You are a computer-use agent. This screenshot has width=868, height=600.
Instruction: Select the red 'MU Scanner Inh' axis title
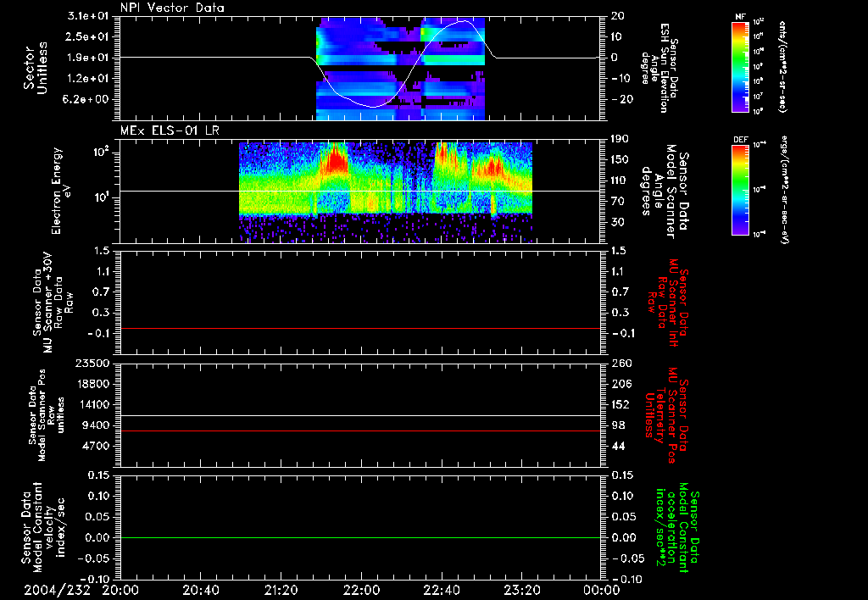click(666, 303)
